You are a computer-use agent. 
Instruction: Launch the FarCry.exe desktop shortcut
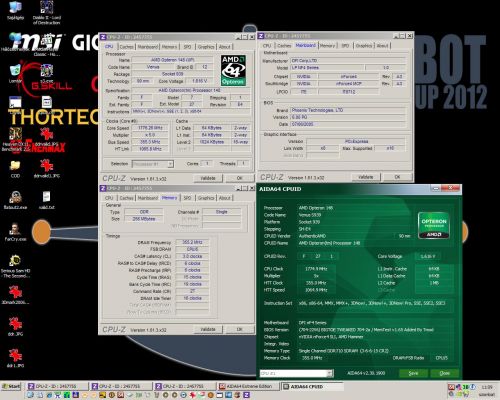[x=15, y=232]
